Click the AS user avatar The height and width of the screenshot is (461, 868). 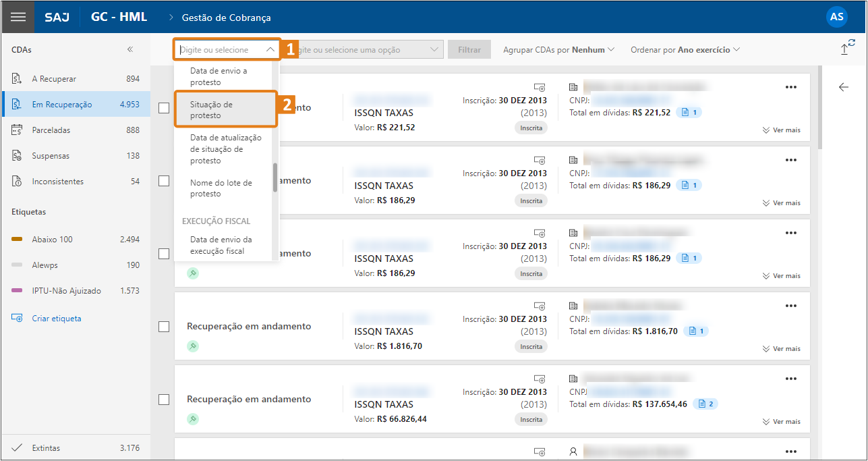click(x=836, y=17)
